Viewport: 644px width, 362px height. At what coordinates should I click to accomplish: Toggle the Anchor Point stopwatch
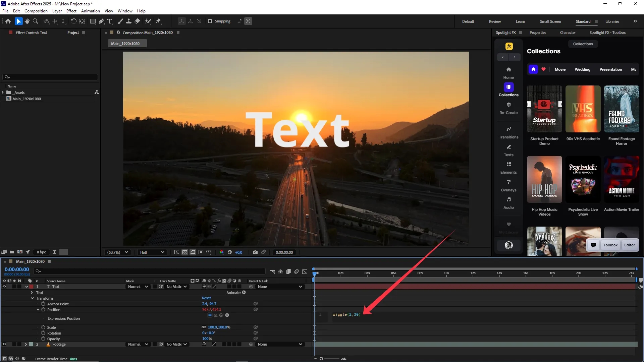pyautogui.click(x=43, y=304)
